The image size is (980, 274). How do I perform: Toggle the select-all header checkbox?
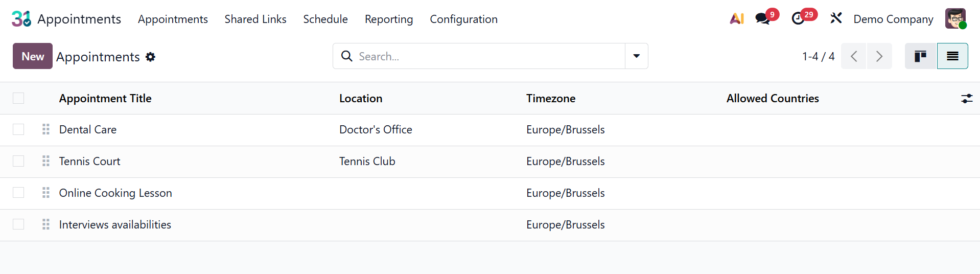[18, 99]
